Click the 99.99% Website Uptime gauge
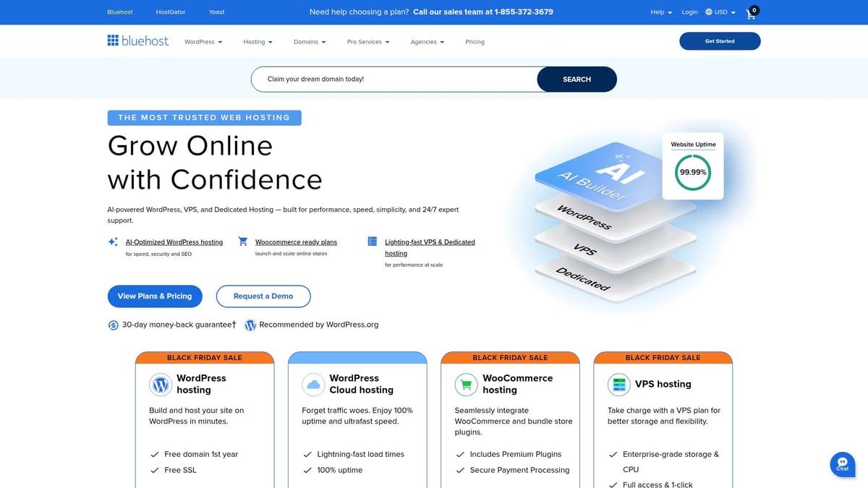 point(692,171)
